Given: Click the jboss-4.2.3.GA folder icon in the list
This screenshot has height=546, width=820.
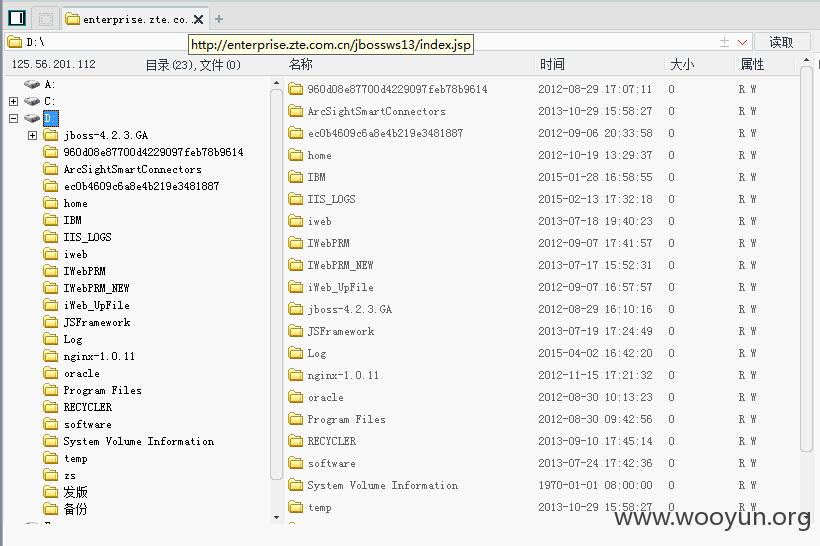Looking at the screenshot, I should tap(295, 309).
